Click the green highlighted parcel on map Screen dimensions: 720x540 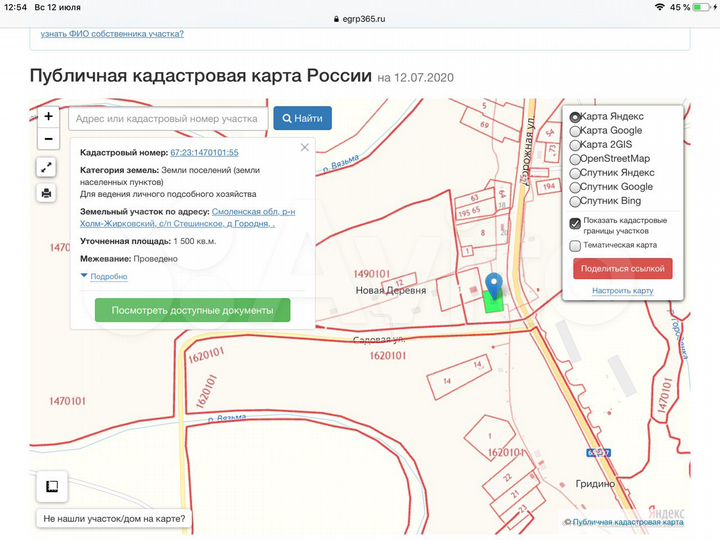pyautogui.click(x=493, y=304)
